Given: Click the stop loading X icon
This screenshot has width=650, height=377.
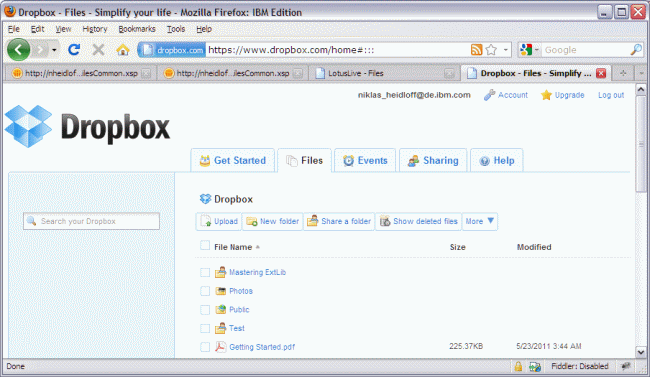Looking at the screenshot, I should 98,50.
